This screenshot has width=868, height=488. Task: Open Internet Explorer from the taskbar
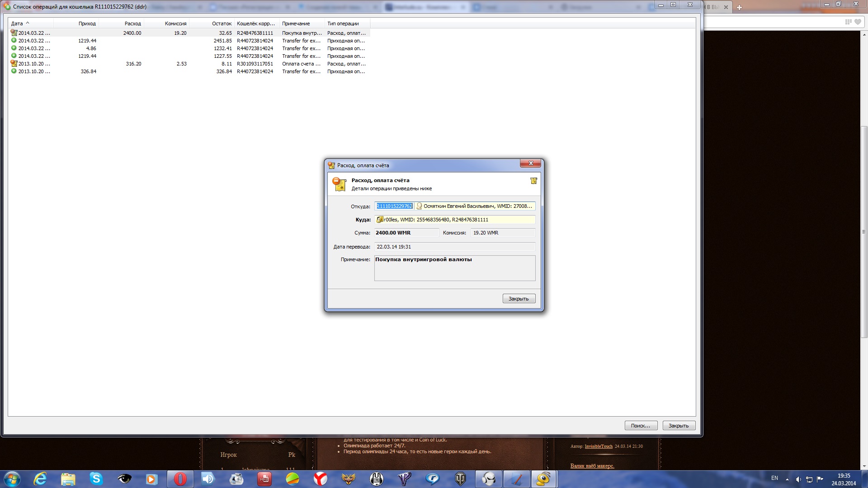click(x=40, y=479)
